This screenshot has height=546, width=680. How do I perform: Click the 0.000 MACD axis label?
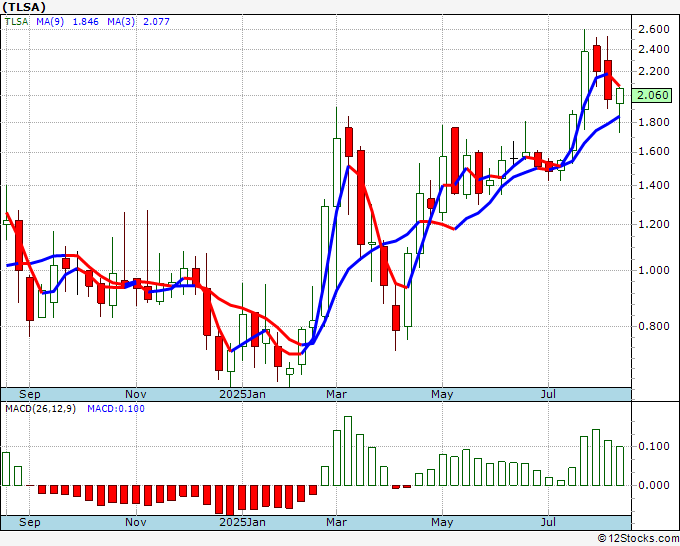(x=654, y=485)
